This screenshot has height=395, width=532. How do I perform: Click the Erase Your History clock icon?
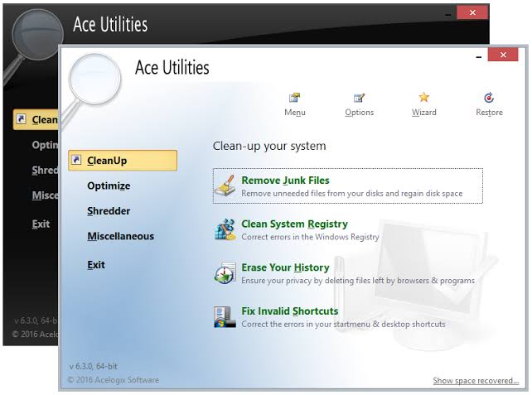225,273
